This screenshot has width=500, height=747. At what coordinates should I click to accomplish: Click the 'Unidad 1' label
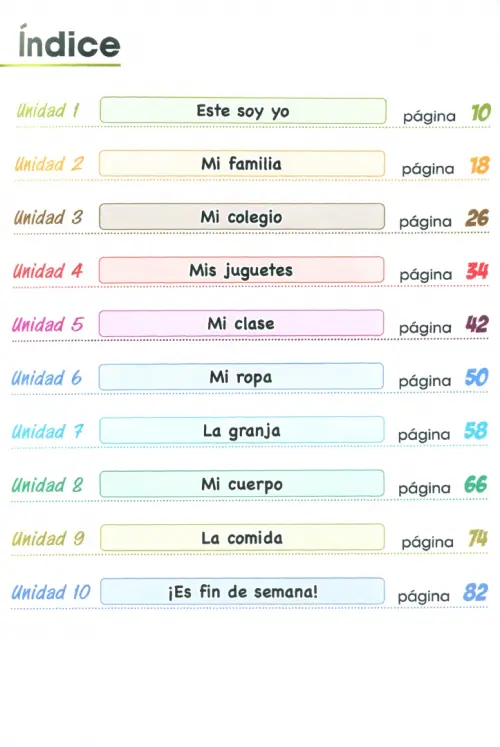pos(48,111)
